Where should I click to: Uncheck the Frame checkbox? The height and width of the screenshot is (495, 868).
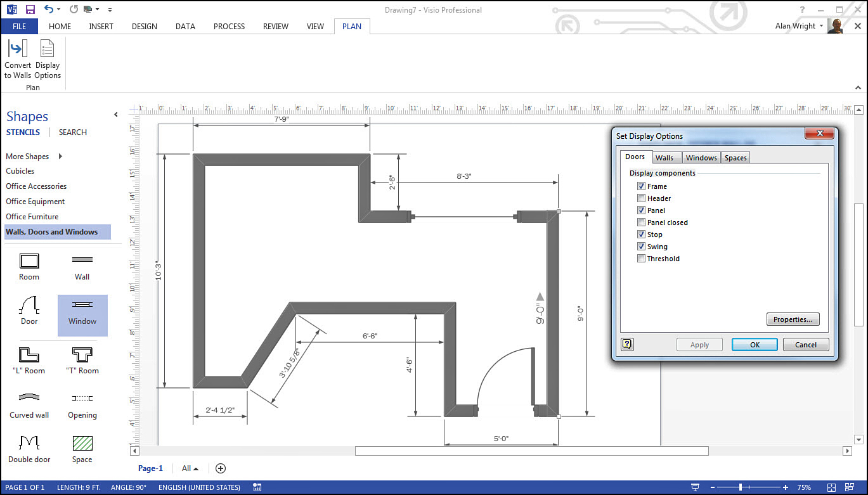click(x=642, y=186)
